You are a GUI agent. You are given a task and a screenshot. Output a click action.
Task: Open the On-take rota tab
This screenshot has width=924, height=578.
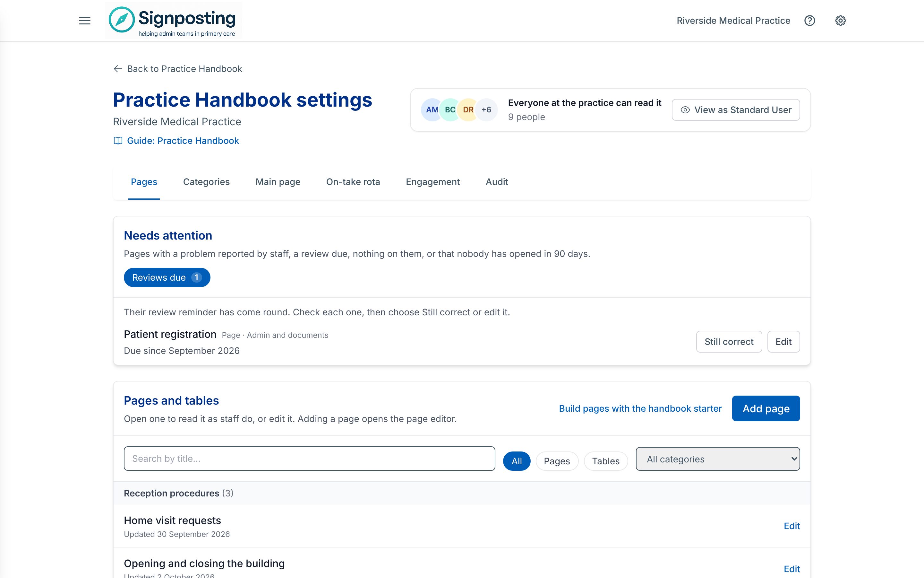pyautogui.click(x=353, y=182)
